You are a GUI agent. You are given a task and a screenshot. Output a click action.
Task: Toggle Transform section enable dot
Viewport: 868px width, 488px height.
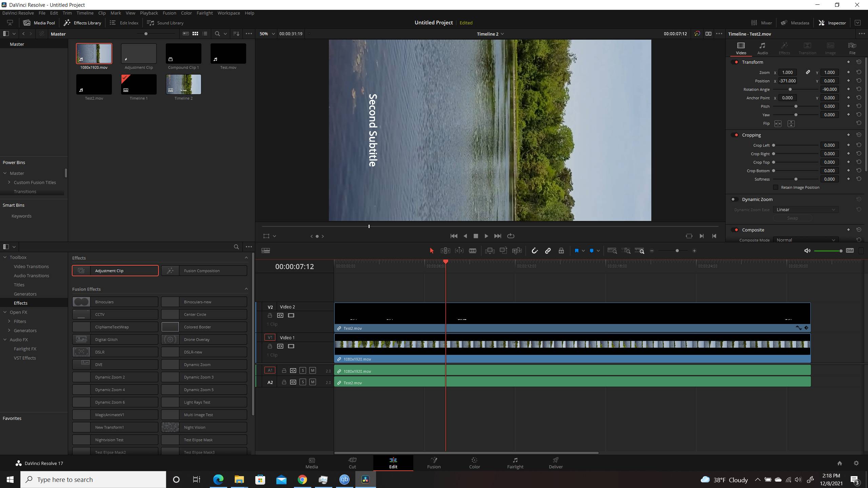(735, 62)
